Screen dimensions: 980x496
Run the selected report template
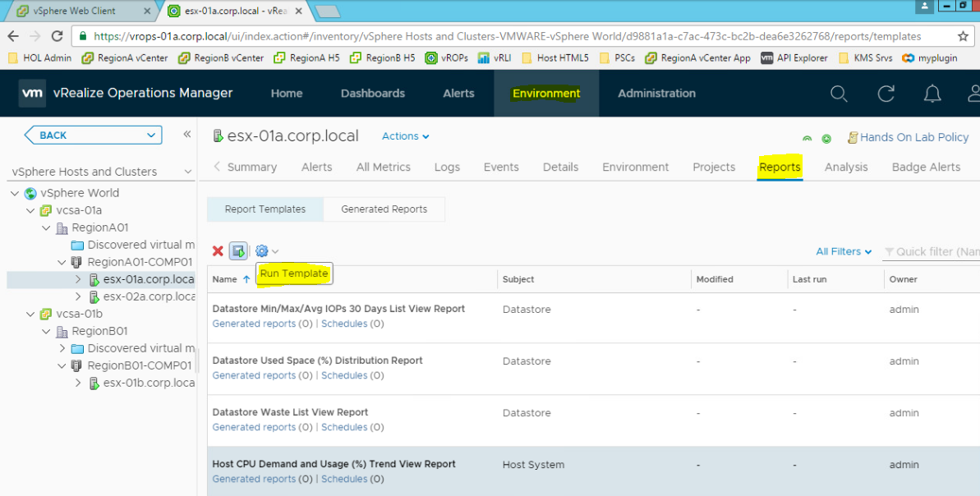click(238, 251)
